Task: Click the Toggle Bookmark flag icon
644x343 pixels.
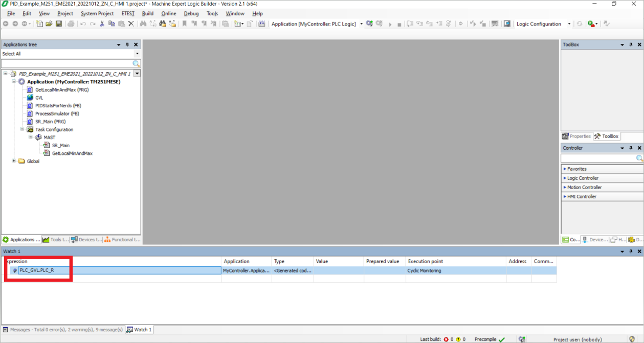Action: pyautogui.click(x=185, y=24)
